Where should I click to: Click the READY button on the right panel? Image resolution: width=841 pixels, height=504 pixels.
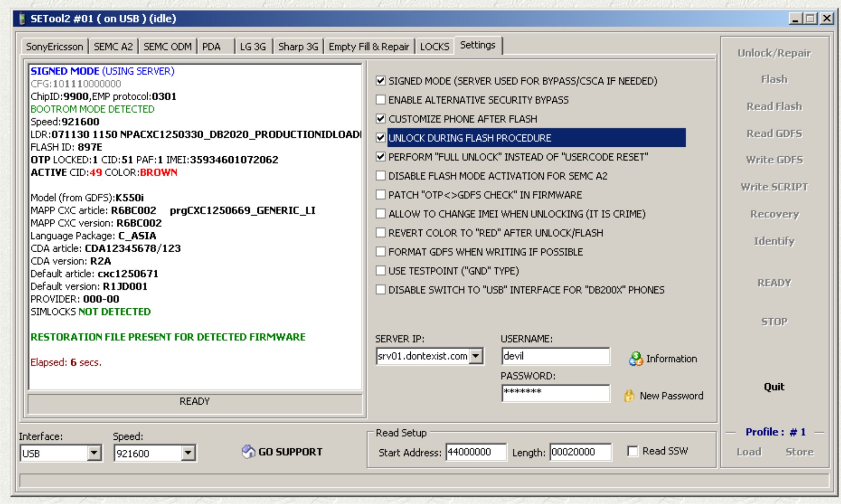coord(774,283)
